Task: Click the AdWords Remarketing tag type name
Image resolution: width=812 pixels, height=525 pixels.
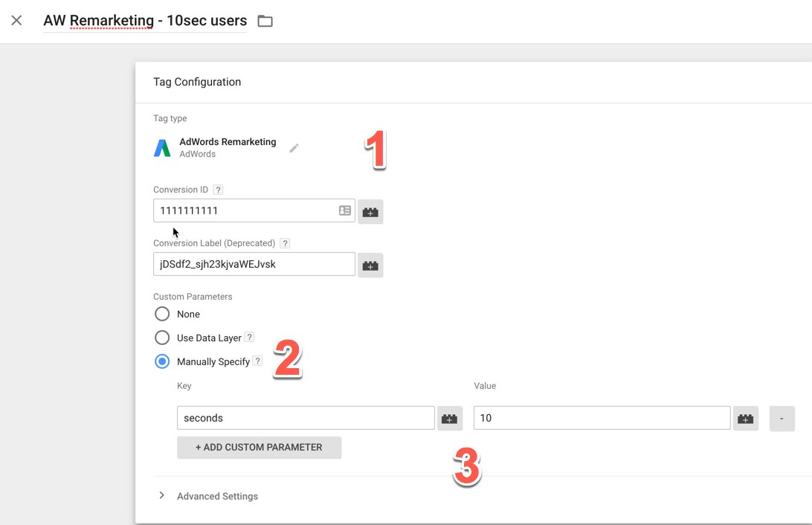Action: coord(228,142)
